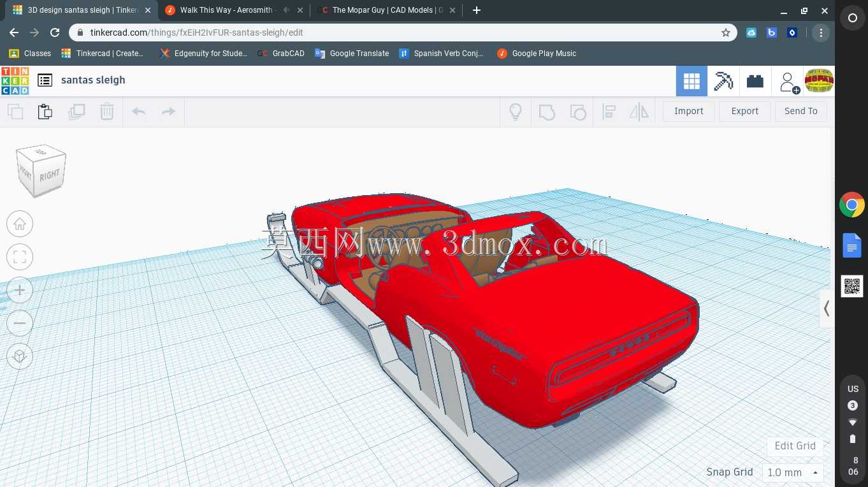Toggle perspective/orthographic view cube icon
The width and height of the screenshot is (868, 487).
click(x=20, y=356)
